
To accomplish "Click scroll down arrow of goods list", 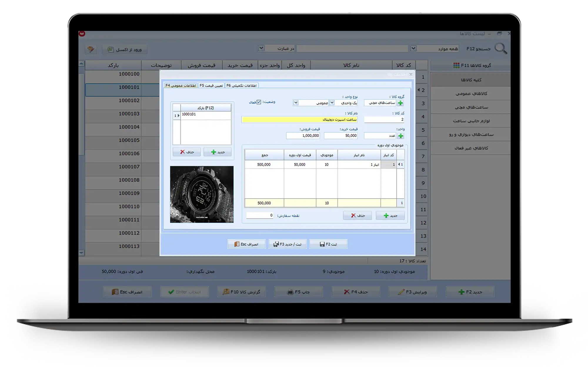I will (81, 253).
